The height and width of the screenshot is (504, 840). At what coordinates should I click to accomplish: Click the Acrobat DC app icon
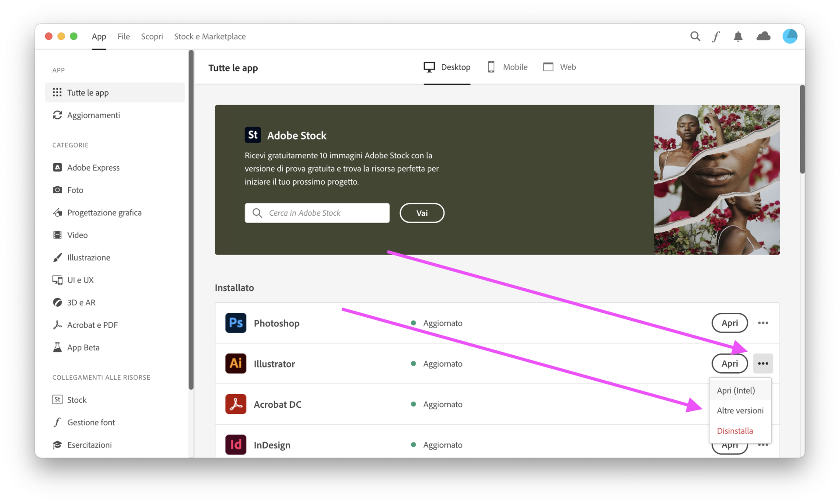(236, 404)
